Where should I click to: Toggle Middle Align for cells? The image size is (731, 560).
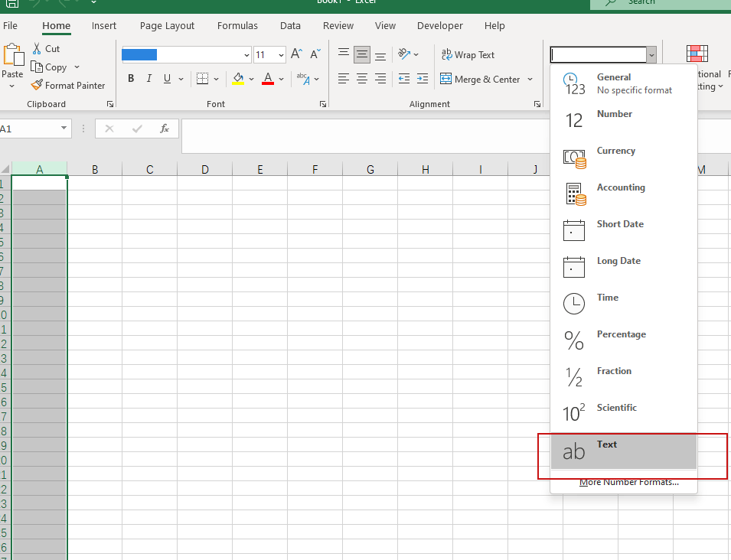pos(362,54)
